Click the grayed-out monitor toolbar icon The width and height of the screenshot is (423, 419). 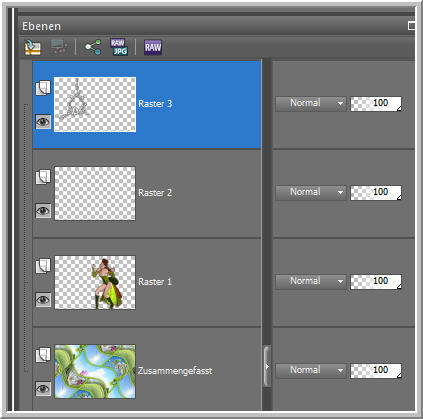tap(59, 47)
